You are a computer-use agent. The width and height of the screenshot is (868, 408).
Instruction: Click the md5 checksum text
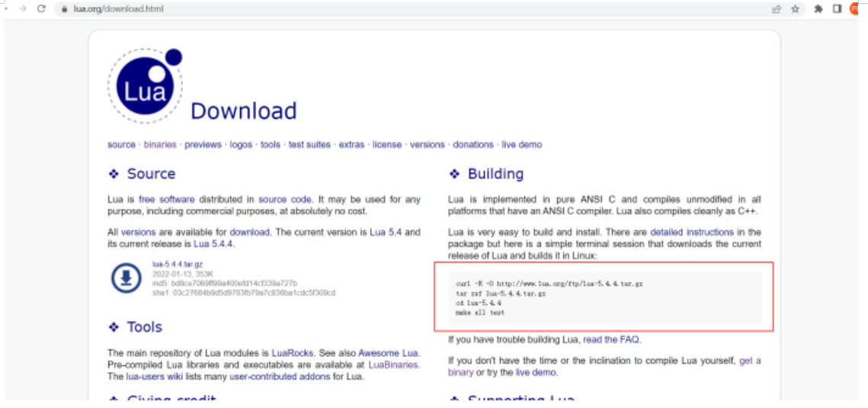coord(225,283)
